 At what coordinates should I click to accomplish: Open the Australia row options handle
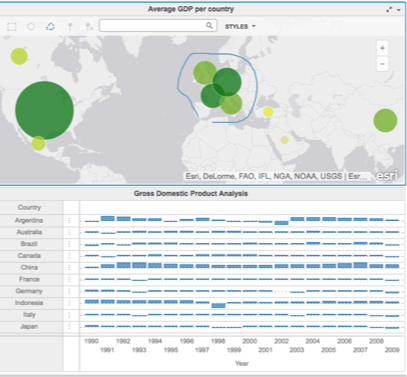pos(69,232)
